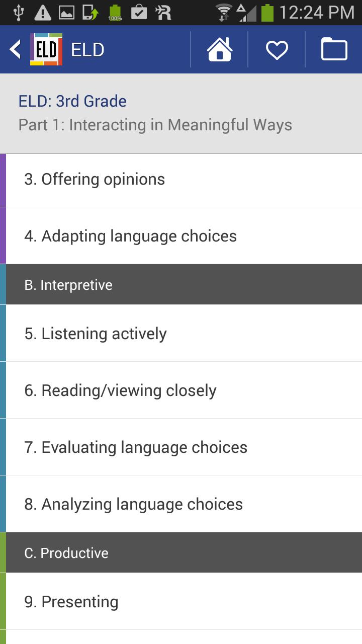
Task: Open 5. Listening actively
Action: click(x=181, y=334)
